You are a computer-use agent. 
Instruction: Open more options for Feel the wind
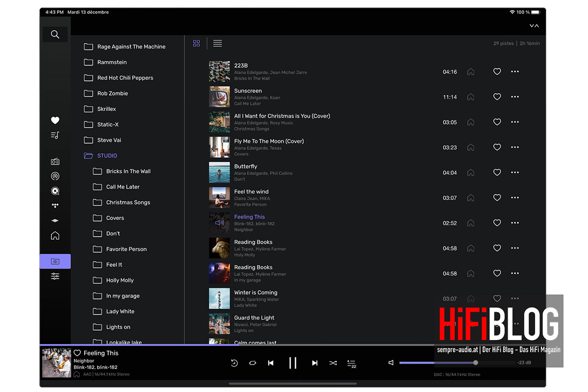tap(515, 197)
